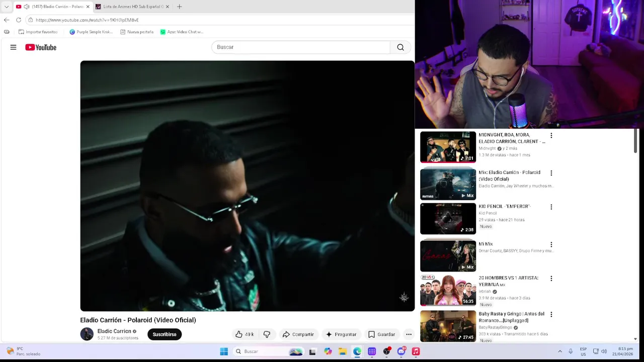Open title 'KID PENCIL - "EMPEROR"'
The image size is (644, 362).
click(x=504, y=206)
